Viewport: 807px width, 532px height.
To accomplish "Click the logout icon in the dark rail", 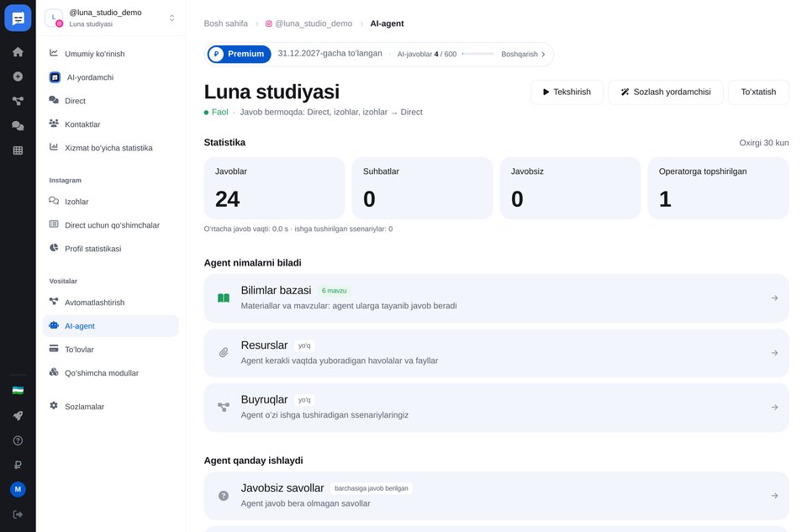I will click(x=18, y=514).
